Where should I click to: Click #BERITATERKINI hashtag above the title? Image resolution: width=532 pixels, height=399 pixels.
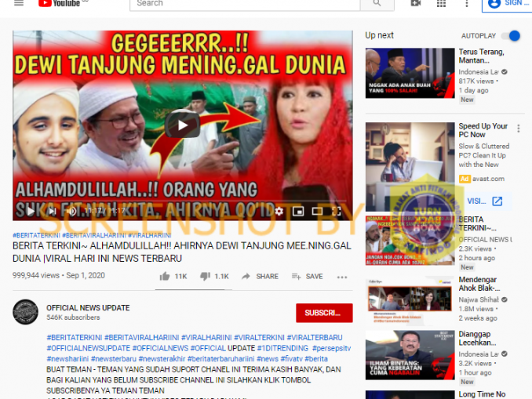pos(36,235)
